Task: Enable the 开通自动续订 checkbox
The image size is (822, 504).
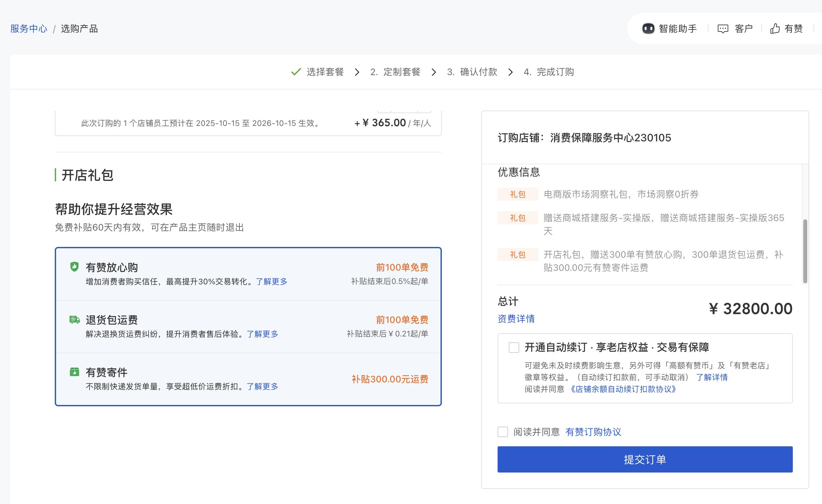Action: pyautogui.click(x=514, y=347)
